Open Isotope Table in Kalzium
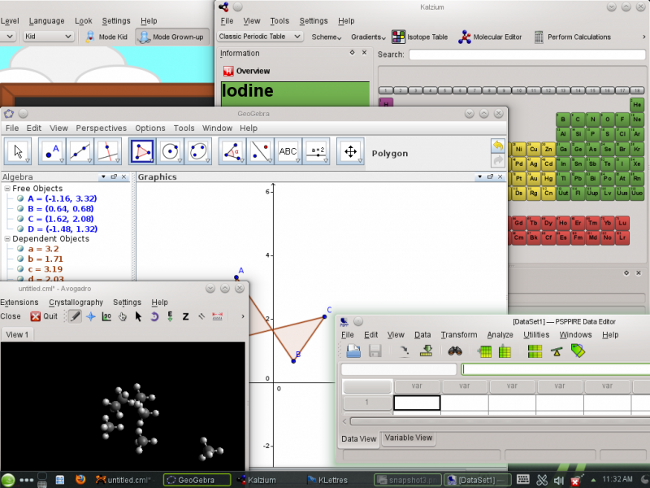 coord(418,37)
